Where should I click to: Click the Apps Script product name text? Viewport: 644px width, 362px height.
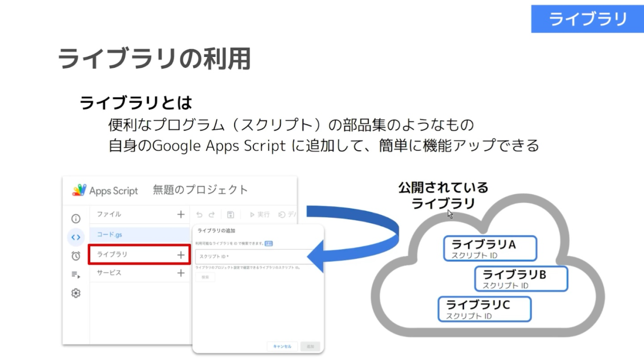(x=114, y=191)
